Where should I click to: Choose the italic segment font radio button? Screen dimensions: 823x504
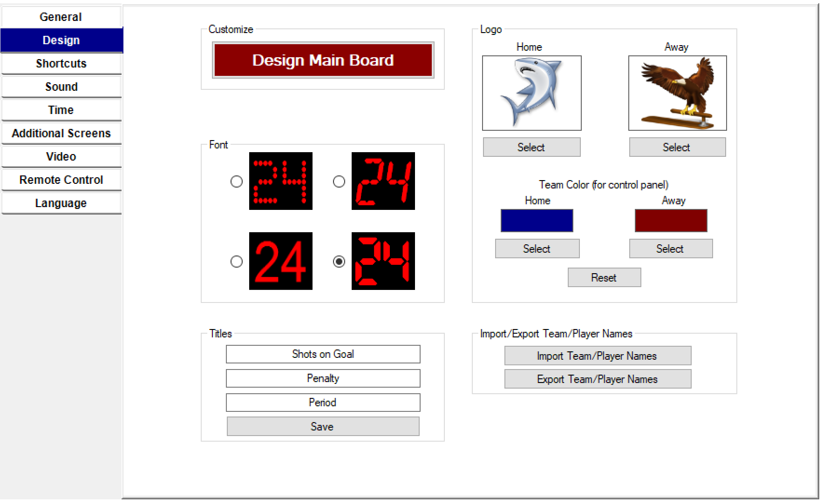pyautogui.click(x=339, y=181)
